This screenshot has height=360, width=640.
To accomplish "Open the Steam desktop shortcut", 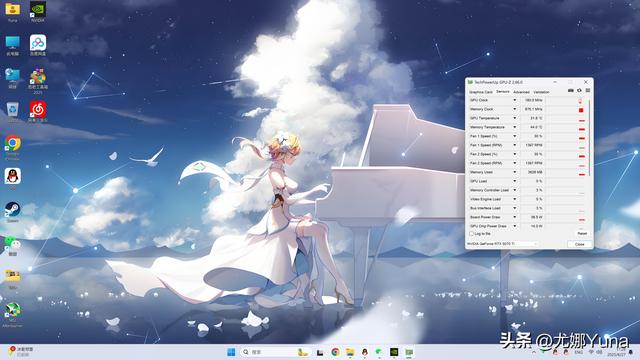I will click(x=13, y=210).
